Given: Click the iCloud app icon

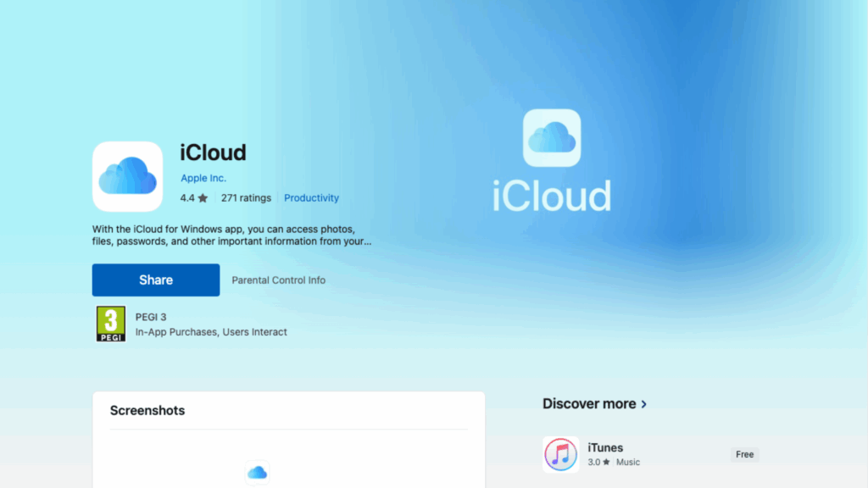Looking at the screenshot, I should [x=127, y=175].
